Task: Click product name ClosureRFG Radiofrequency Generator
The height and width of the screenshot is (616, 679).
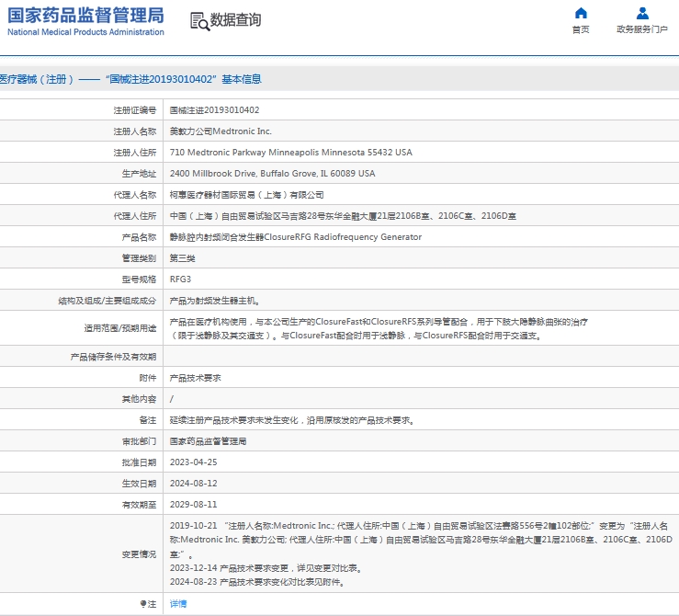Action: [x=296, y=237]
